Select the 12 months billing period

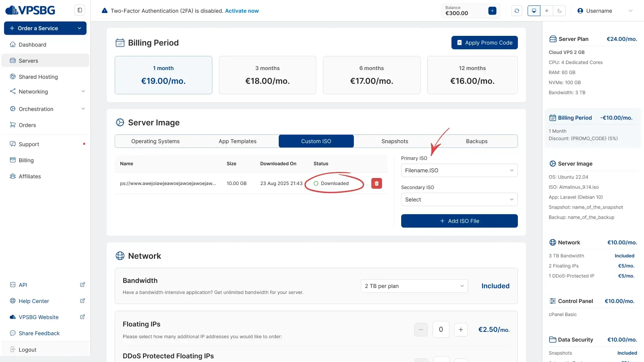pos(472,75)
